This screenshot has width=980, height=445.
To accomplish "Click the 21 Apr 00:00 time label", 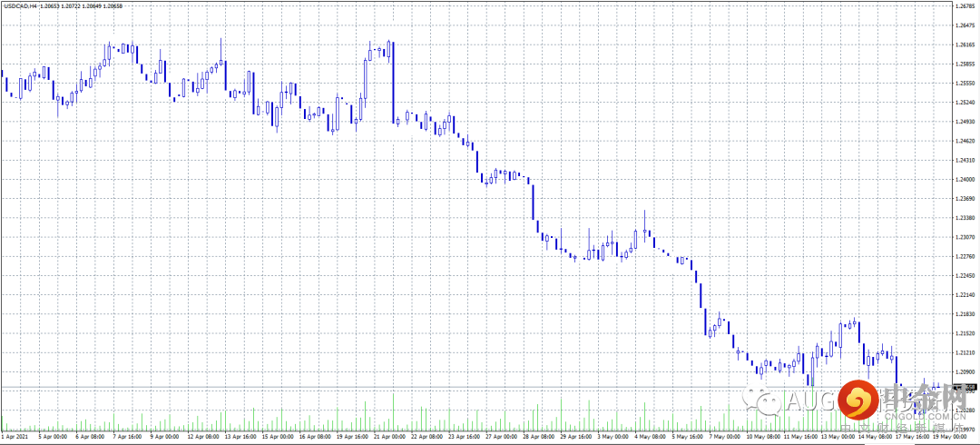I will point(389,436).
